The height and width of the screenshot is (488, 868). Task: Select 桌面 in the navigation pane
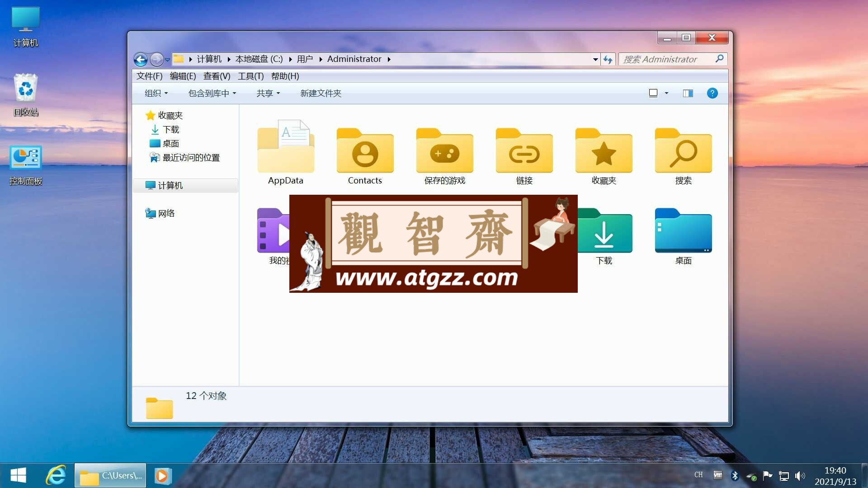pyautogui.click(x=165, y=143)
